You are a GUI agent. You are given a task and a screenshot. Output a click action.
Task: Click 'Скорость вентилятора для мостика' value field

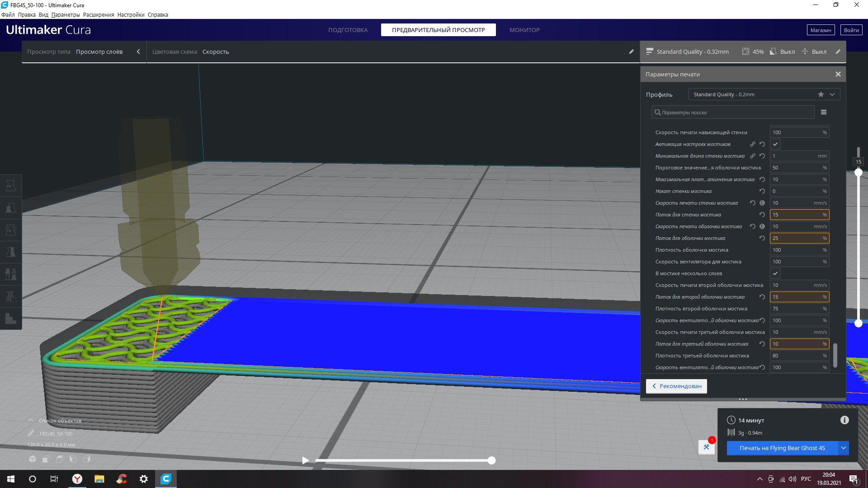pos(799,262)
